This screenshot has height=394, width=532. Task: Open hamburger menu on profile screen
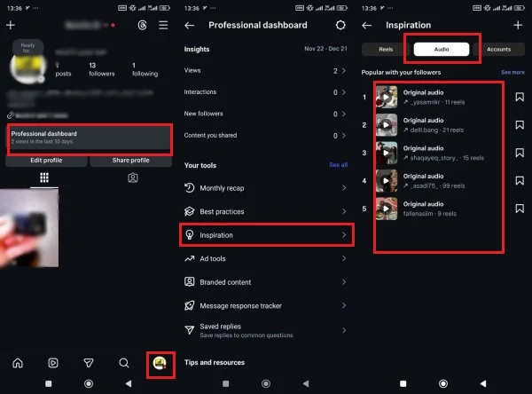coord(163,25)
